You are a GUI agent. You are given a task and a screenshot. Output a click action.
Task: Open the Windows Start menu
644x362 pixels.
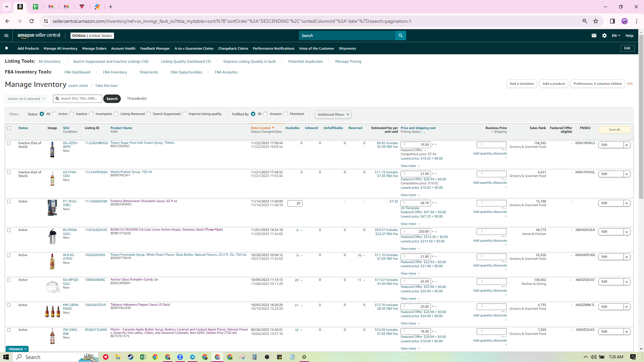click(x=6, y=357)
